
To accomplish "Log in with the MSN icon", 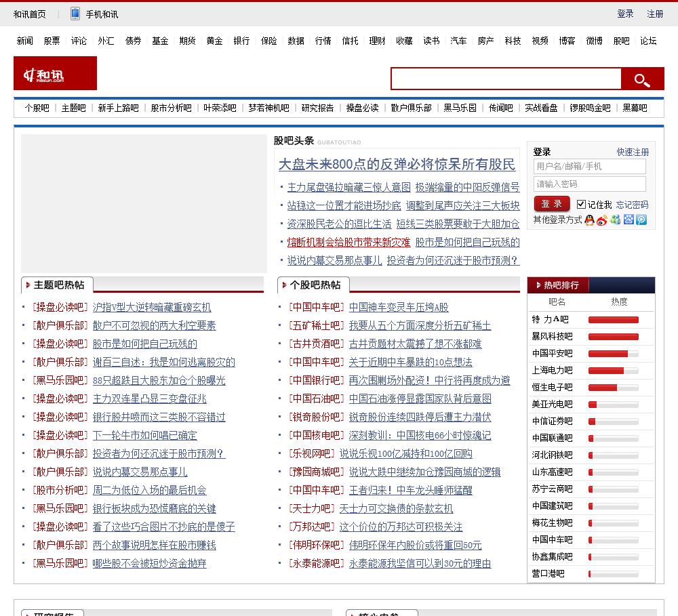I will tap(616, 220).
